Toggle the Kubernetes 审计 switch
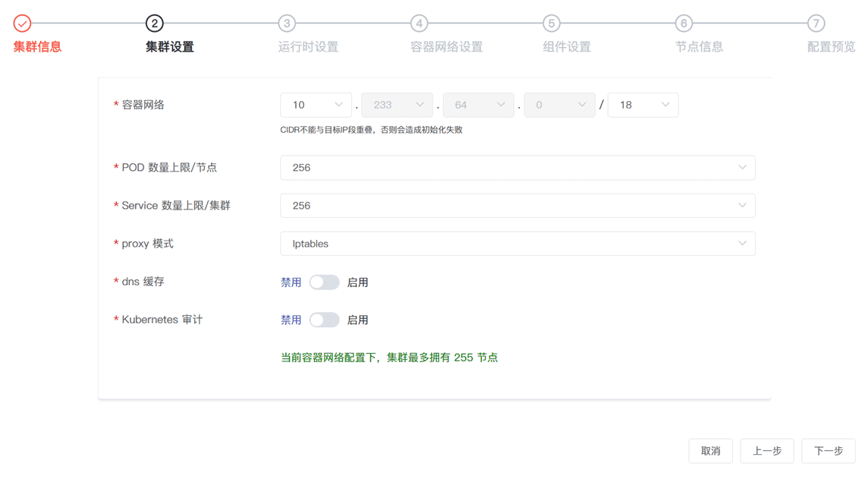 [x=324, y=320]
